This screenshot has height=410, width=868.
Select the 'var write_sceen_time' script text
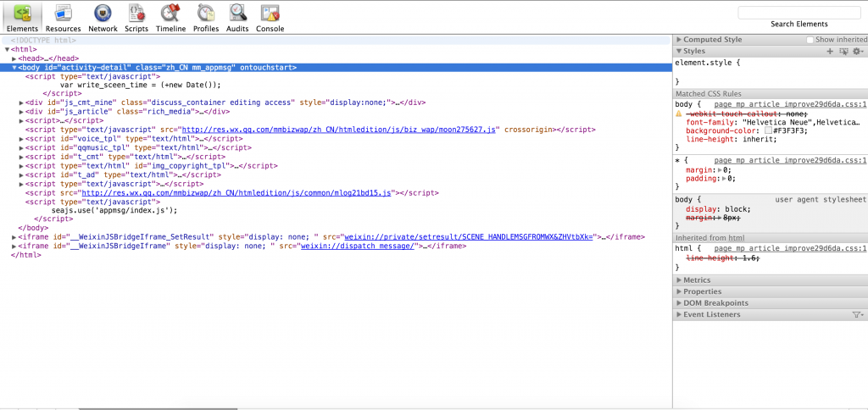pyautogui.click(x=140, y=86)
